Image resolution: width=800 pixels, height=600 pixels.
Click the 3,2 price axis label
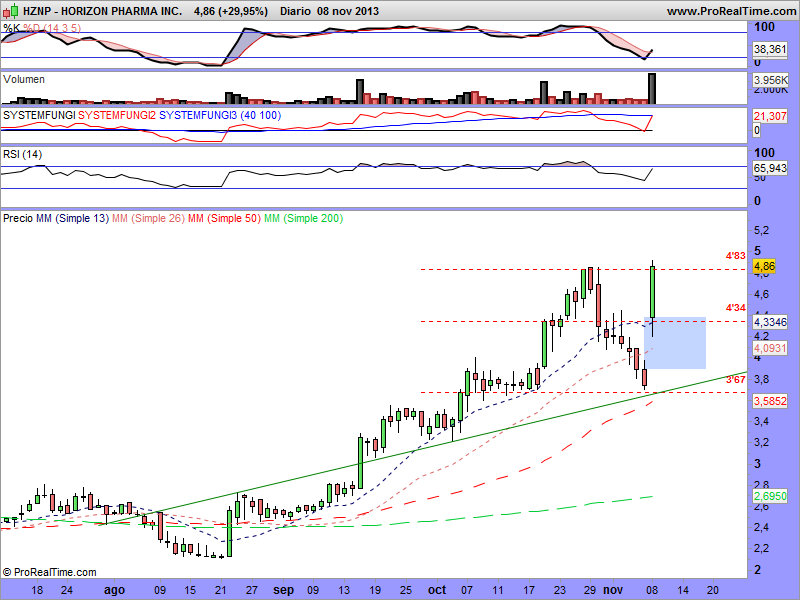pyautogui.click(x=761, y=442)
